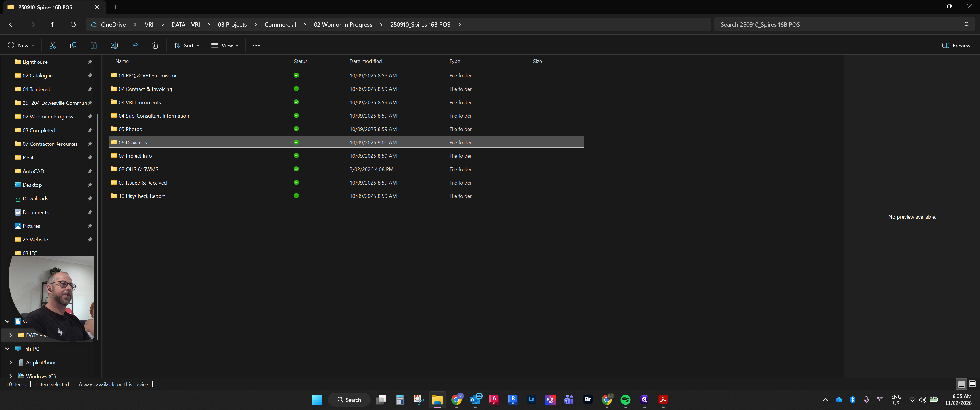Open the View dropdown menu
This screenshot has width=980, height=410.
(225, 45)
